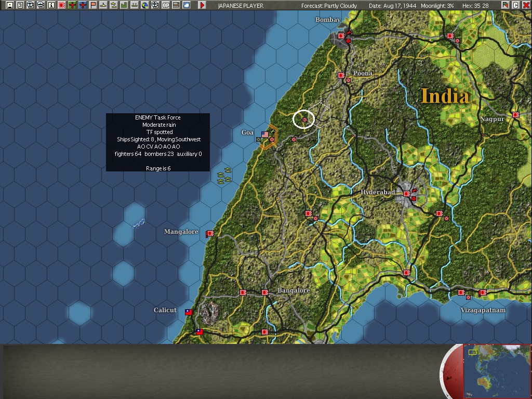This screenshot has width=532, height=399.
Task: Select the Japanese base marker at Nagpur
Action: click(x=516, y=115)
